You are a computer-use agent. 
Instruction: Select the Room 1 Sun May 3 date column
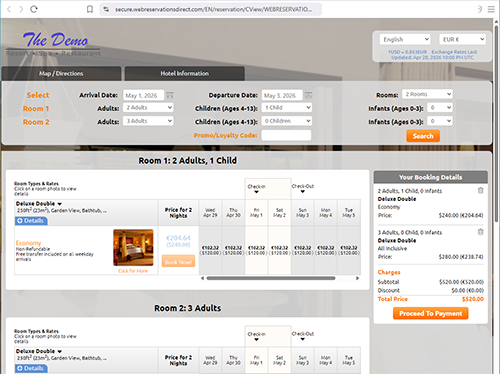click(303, 213)
